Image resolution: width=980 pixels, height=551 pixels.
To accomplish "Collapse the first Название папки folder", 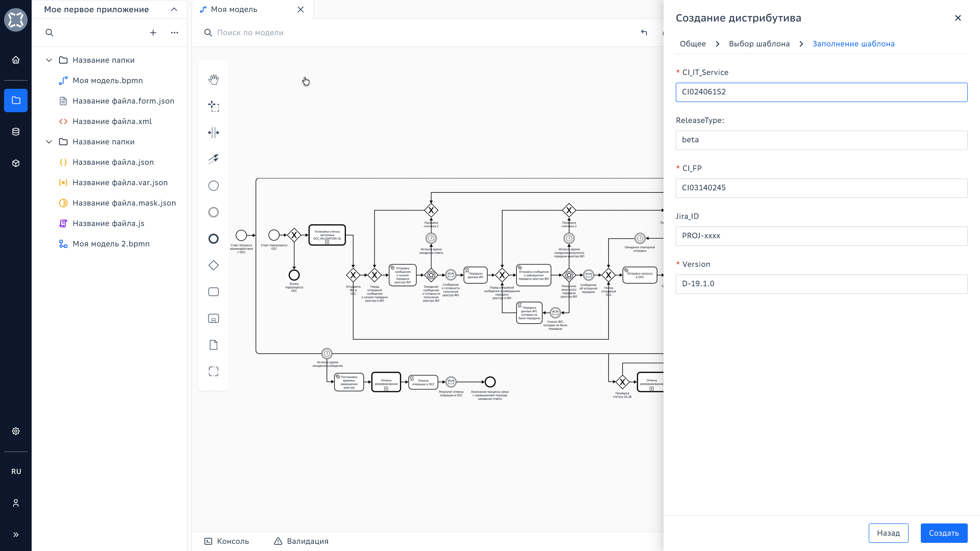I will (49, 60).
